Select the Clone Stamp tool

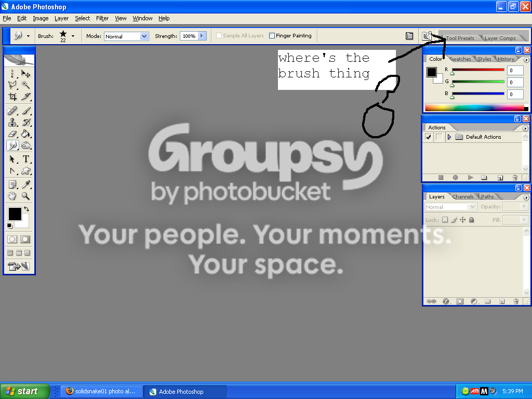click(12, 122)
